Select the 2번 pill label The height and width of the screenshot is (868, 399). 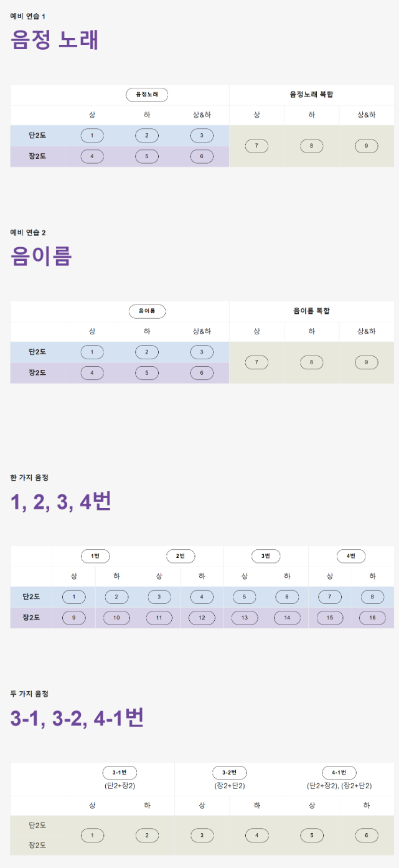pos(181,556)
